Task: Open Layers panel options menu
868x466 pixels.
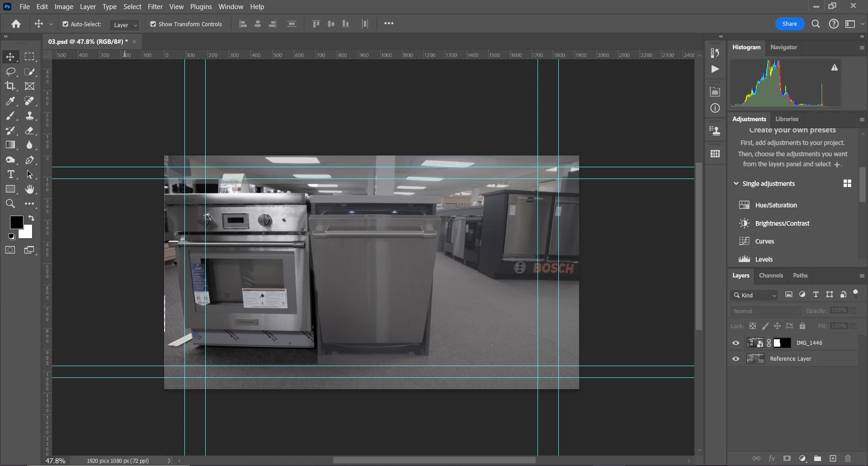Action: tap(862, 276)
